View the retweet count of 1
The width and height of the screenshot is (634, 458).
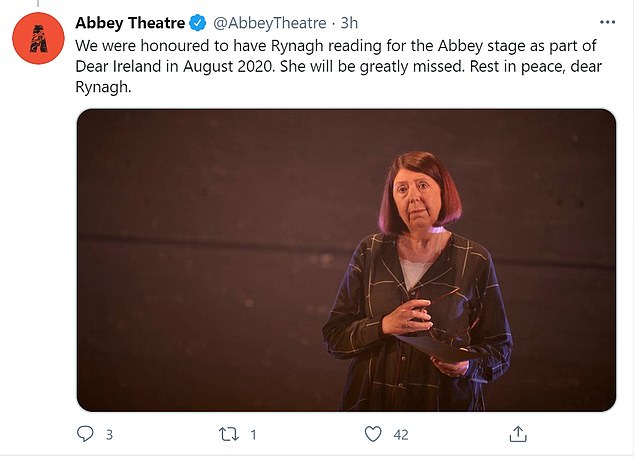pyautogui.click(x=253, y=435)
